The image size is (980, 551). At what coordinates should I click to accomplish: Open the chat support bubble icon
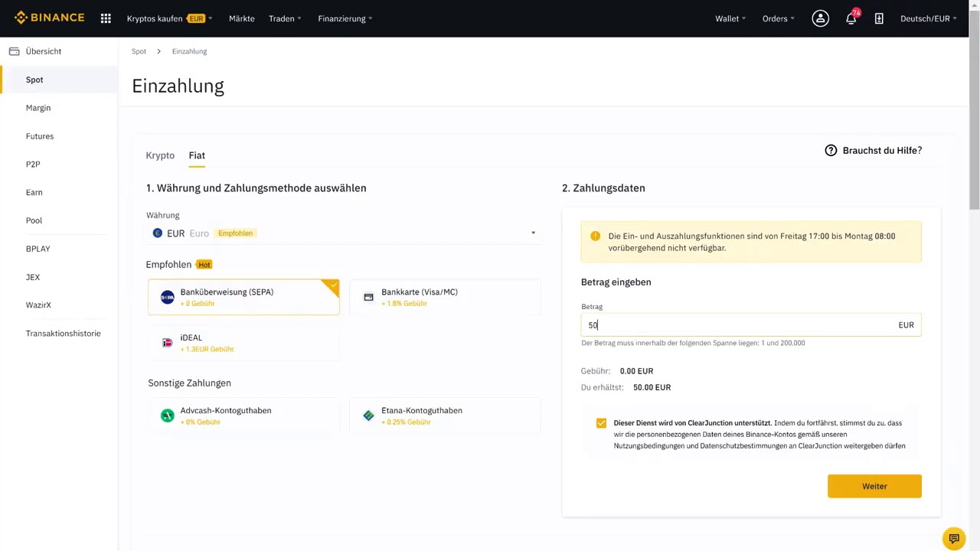pos(954,538)
